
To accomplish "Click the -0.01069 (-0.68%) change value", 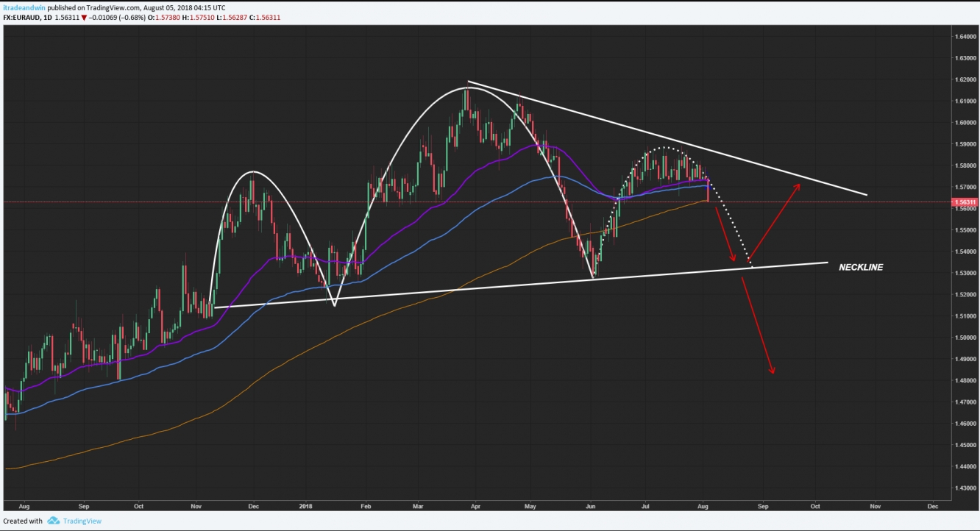I will click(x=118, y=17).
